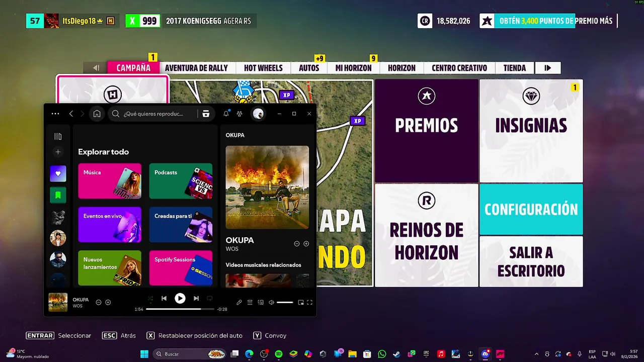Click OKUPA title in Now Playing panel
The width and height of the screenshot is (644, 362).
point(239,240)
